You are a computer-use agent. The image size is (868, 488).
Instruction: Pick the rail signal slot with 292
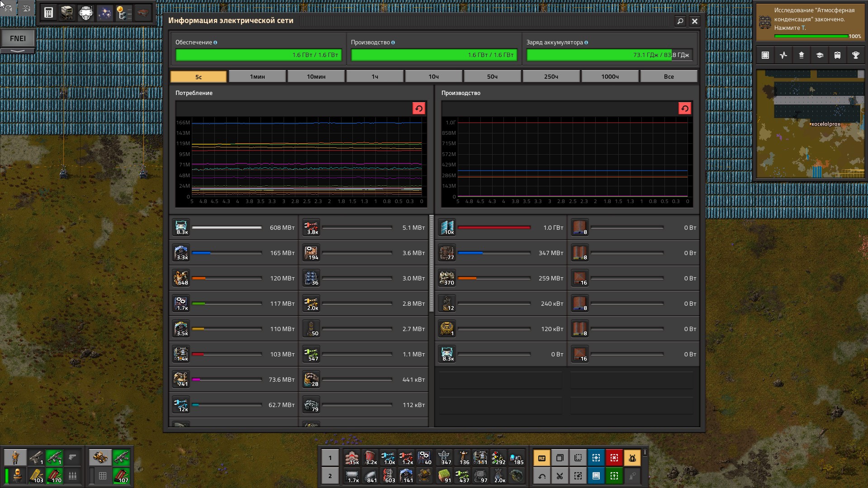(498, 458)
